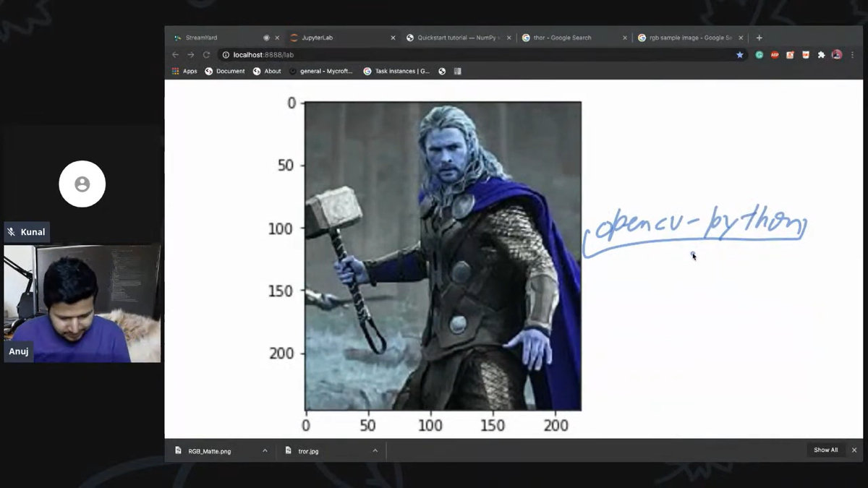The width and height of the screenshot is (868, 488).
Task: Click the muted microphone icon beside Kunal
Action: pyautogui.click(x=12, y=232)
